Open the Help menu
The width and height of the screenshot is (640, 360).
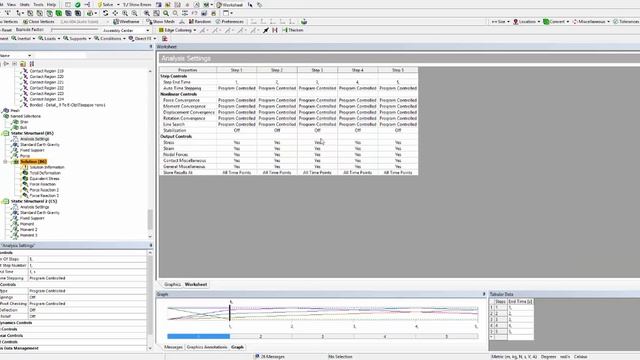click(x=51, y=4)
